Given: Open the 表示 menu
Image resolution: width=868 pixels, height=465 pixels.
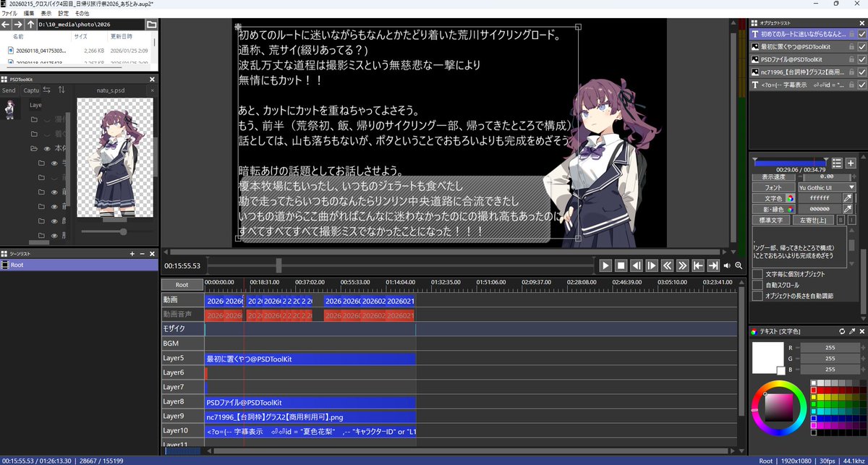Looking at the screenshot, I should 46,13.
